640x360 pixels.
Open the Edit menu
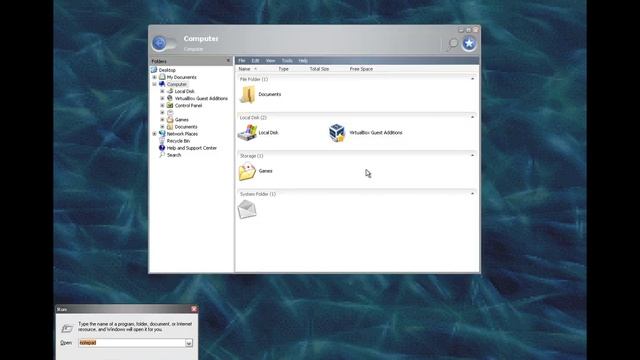[255, 60]
